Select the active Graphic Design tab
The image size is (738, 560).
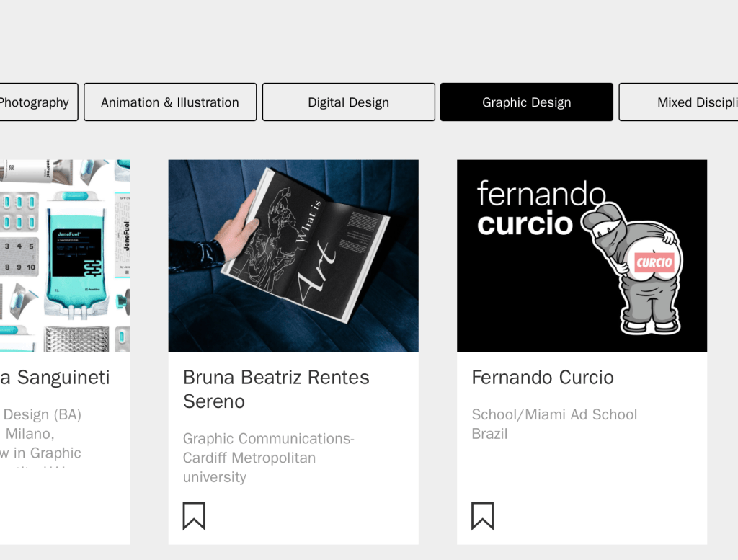[x=526, y=102]
